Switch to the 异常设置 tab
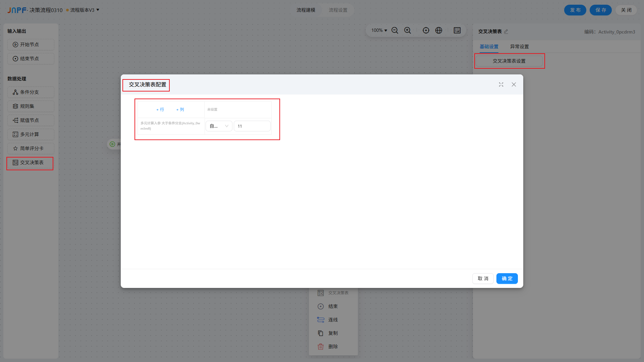Viewport: 644px width, 362px height. click(519, 47)
